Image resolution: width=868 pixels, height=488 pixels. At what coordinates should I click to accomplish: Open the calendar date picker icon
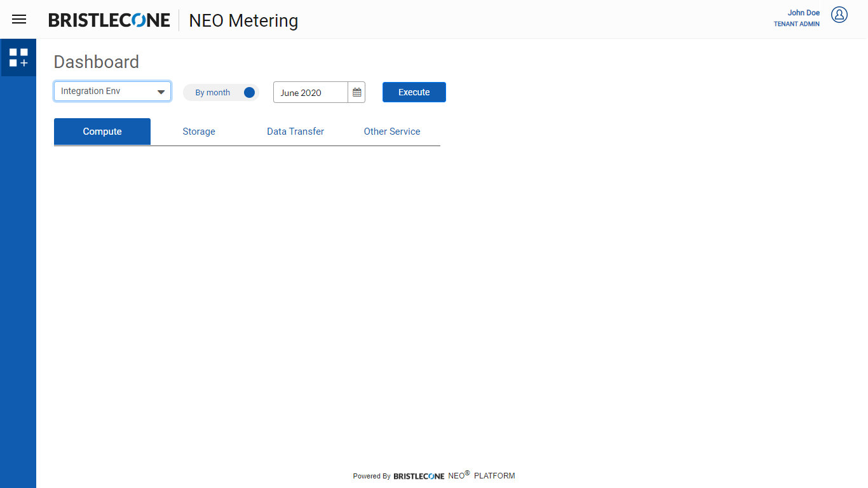tap(356, 92)
